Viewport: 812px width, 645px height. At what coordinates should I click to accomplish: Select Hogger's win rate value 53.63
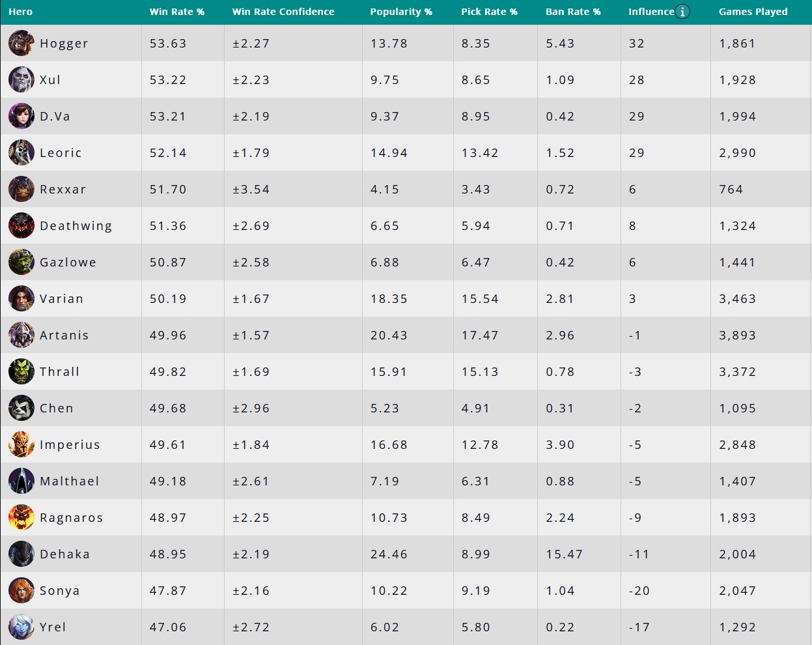[x=168, y=44]
